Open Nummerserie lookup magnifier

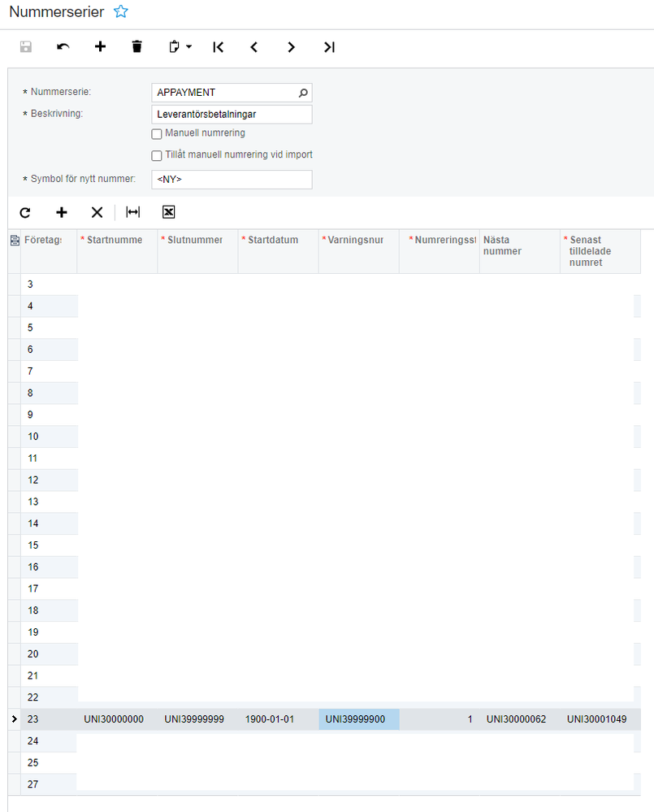[x=303, y=93]
